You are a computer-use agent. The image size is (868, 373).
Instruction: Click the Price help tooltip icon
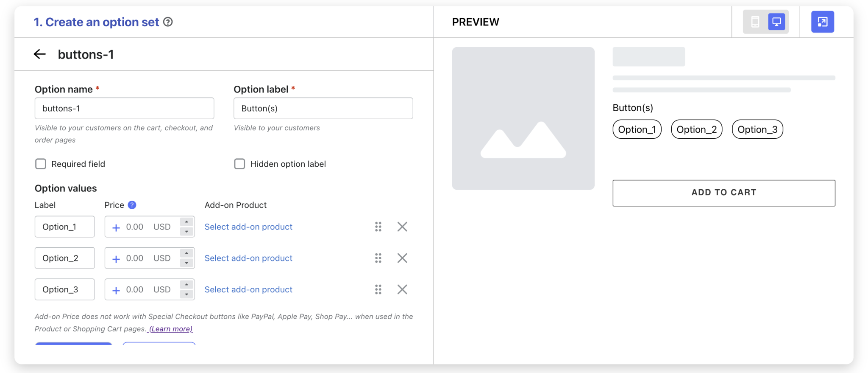click(x=132, y=205)
